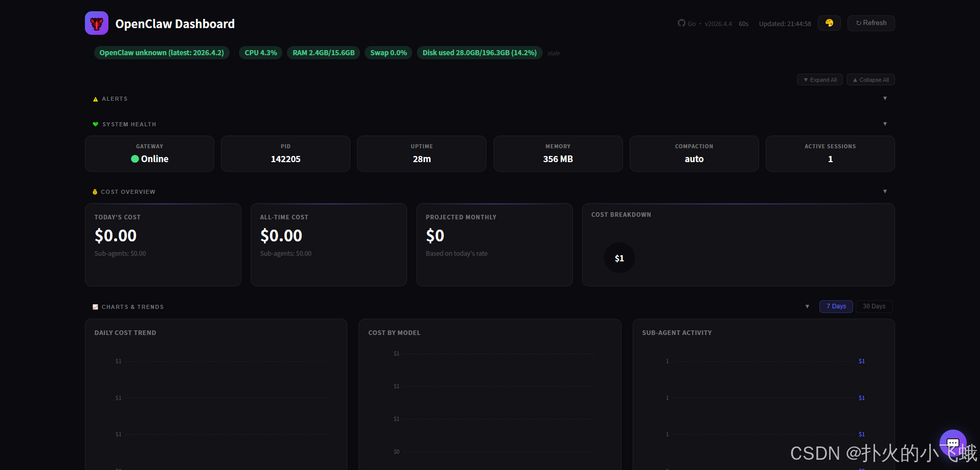Click the Sub-Agent Activity chart title
The width and height of the screenshot is (980, 470).
677,333
